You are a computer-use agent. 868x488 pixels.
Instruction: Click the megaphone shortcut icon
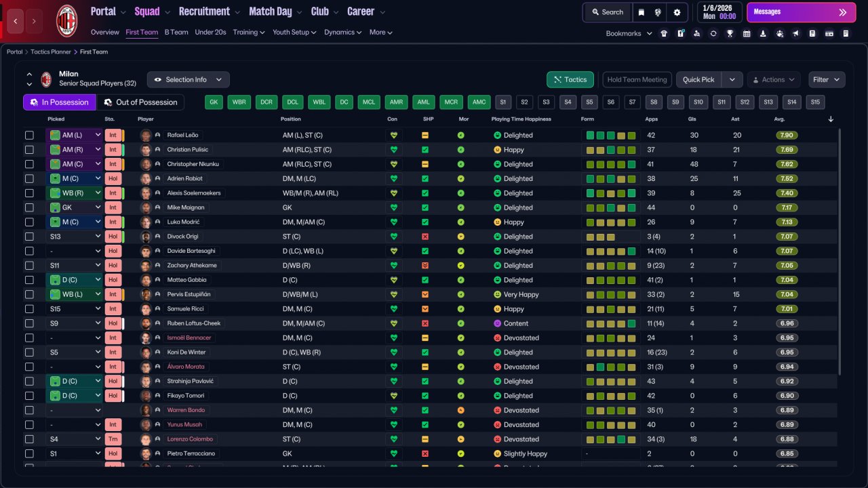(x=796, y=33)
